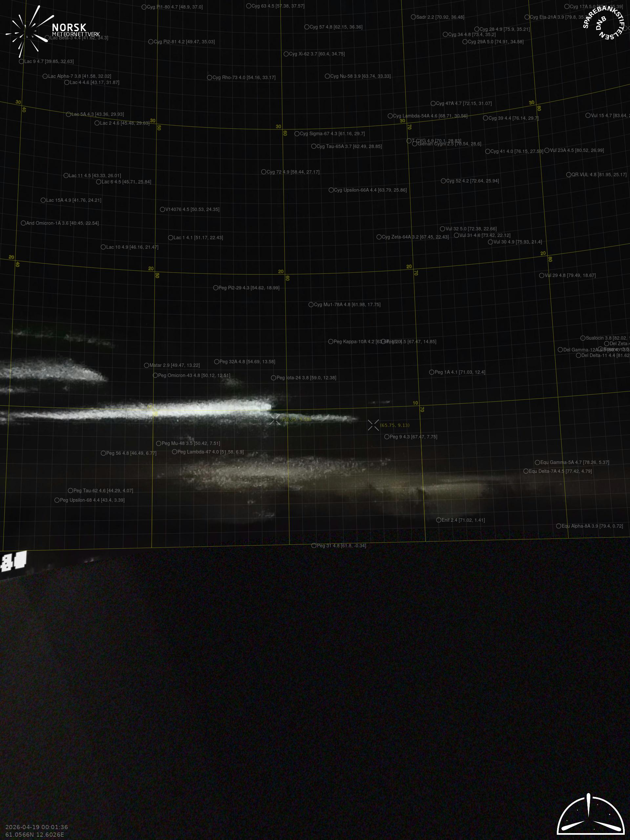Click the coordinates 61.0566N 12.6026E text
This screenshot has height=840, width=630.
pos(34,834)
